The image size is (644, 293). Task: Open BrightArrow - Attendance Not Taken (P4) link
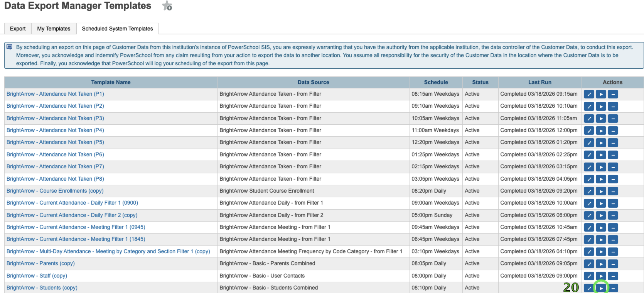pyautogui.click(x=55, y=130)
